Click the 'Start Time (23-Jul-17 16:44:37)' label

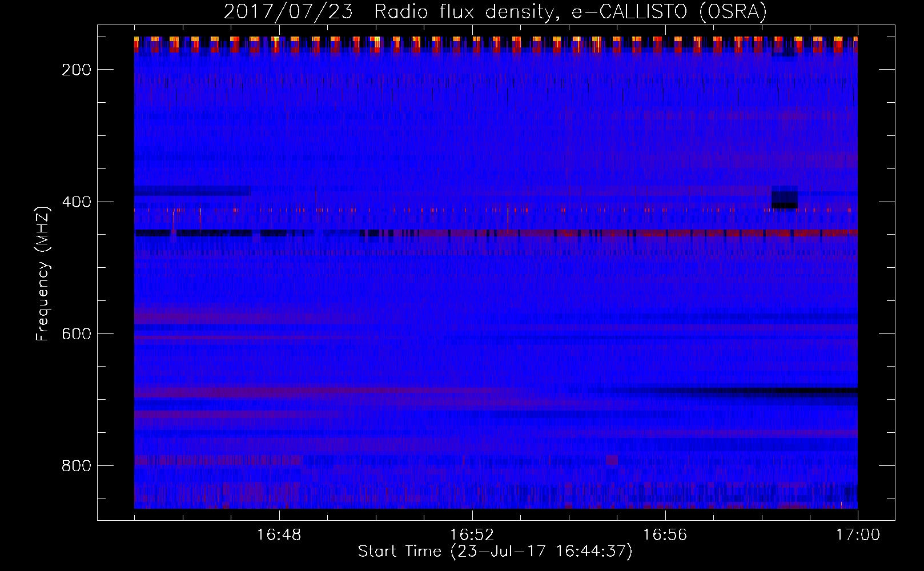click(495, 552)
